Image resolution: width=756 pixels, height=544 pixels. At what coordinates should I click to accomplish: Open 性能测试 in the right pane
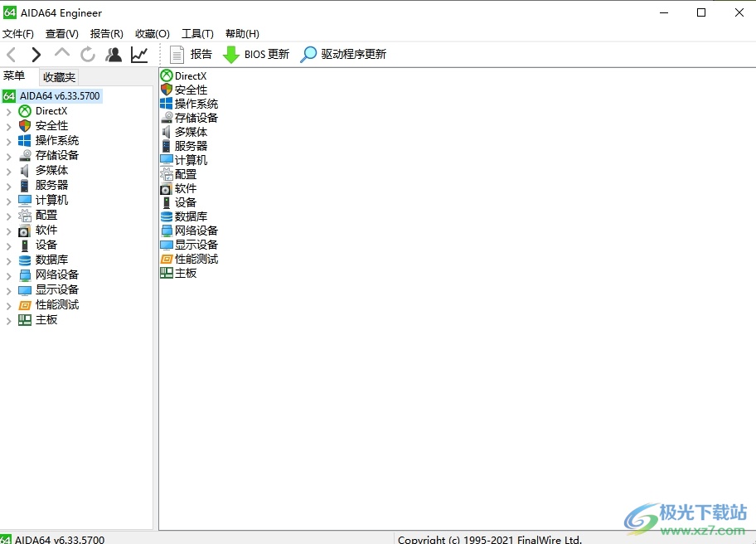click(189, 259)
